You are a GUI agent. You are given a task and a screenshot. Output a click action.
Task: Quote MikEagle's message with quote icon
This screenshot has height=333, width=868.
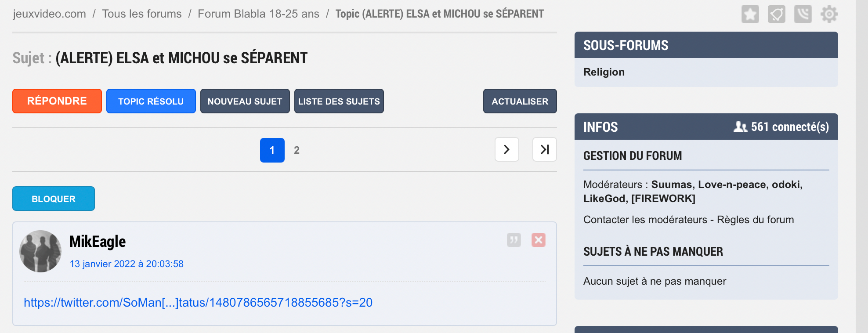tap(514, 240)
